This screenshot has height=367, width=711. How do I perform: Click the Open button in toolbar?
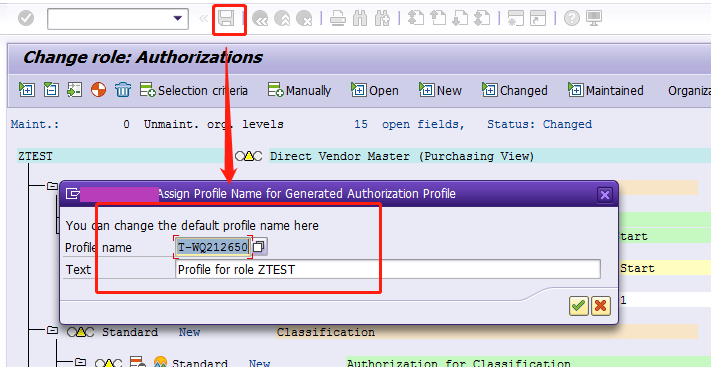(x=375, y=90)
